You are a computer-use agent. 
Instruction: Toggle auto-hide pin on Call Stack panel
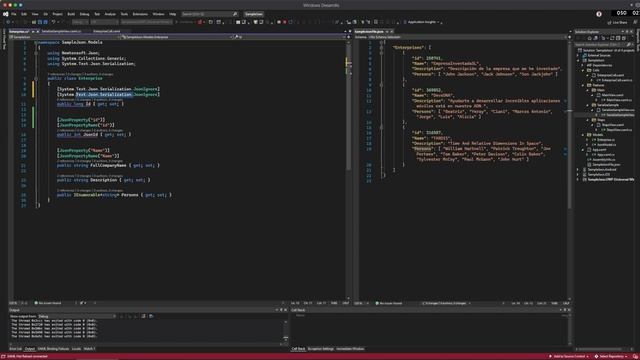tap(565, 310)
